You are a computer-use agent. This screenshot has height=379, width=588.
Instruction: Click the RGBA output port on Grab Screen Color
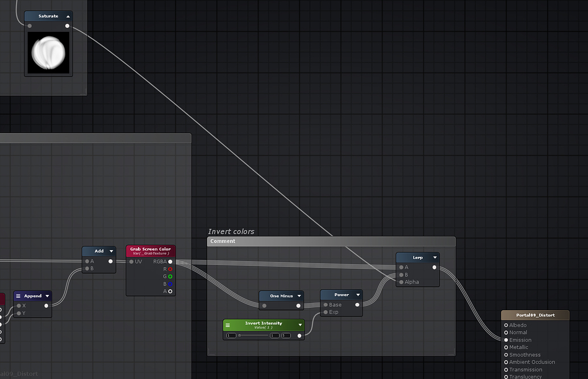[171, 261]
